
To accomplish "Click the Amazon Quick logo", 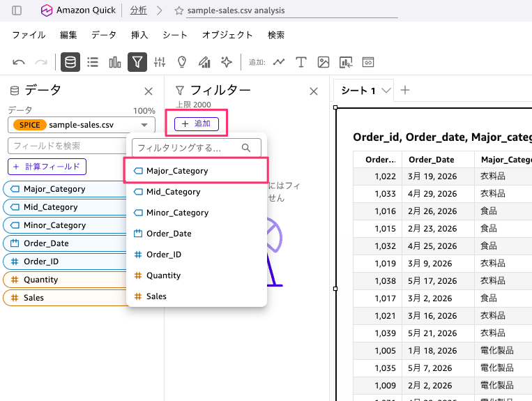I will pyautogui.click(x=47, y=10).
